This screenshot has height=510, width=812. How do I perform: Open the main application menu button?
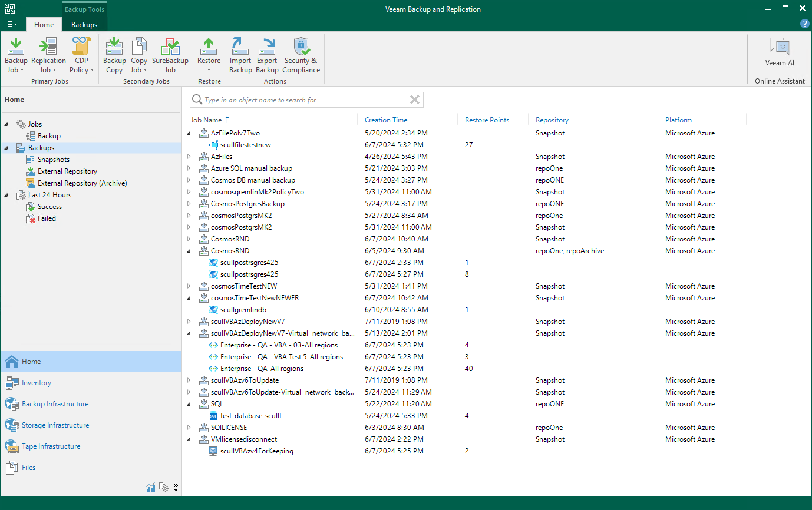coord(12,24)
